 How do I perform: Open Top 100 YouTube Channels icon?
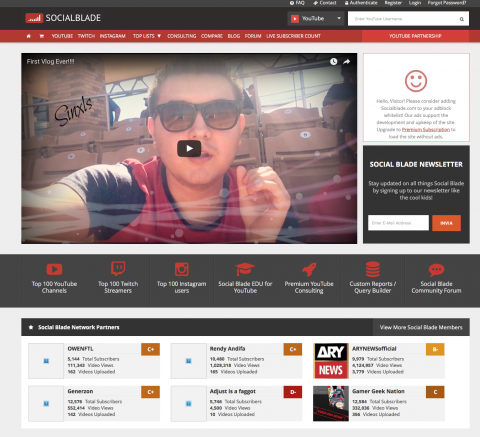[54, 269]
